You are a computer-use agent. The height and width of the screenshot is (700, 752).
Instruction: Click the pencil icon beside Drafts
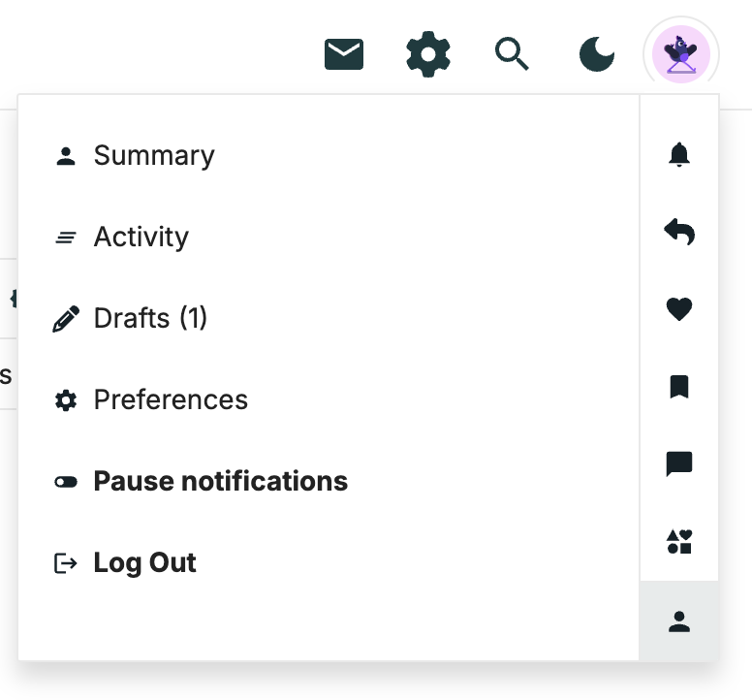66,319
